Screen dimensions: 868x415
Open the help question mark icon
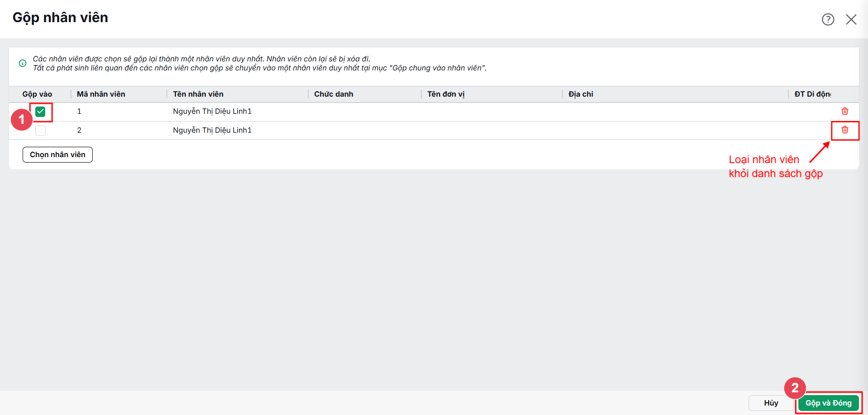[828, 19]
